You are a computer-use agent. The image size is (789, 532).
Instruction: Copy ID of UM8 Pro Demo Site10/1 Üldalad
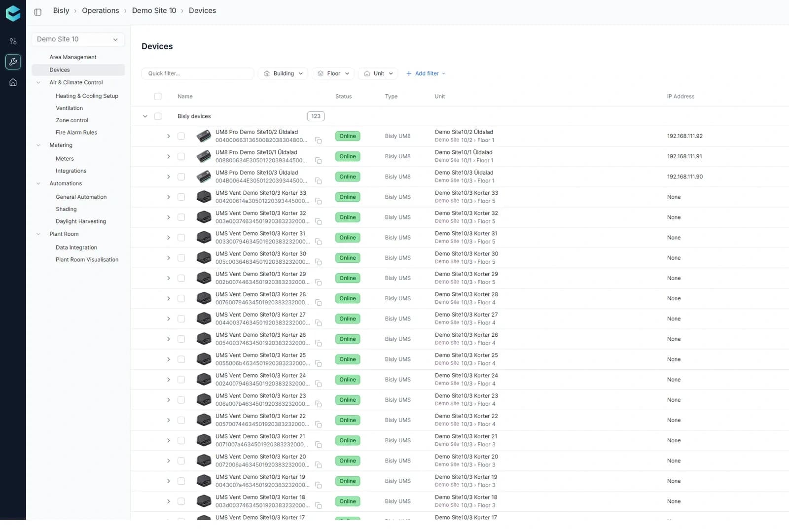pyautogui.click(x=319, y=161)
